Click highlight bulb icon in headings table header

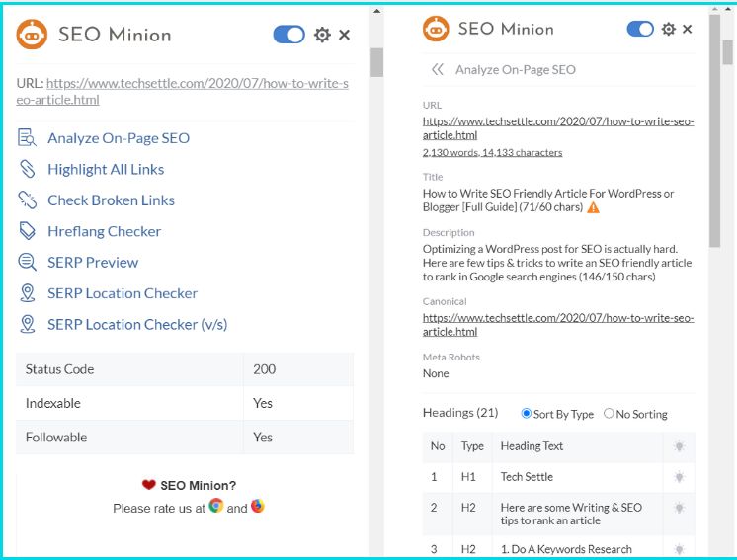click(x=679, y=445)
